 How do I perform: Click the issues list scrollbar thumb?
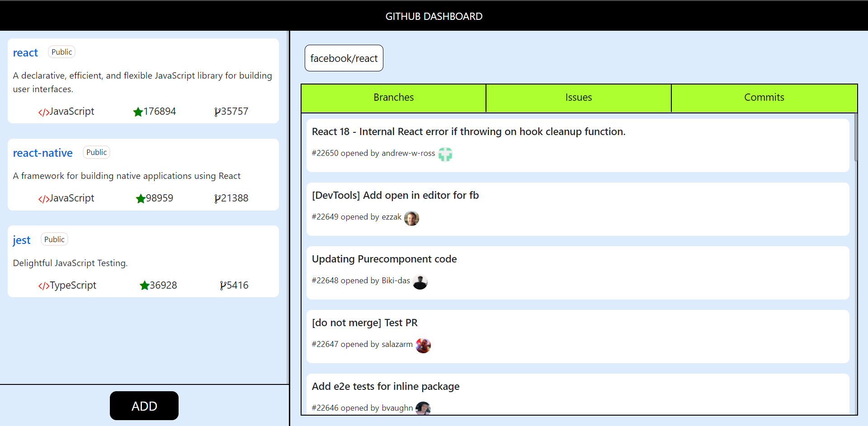856,137
